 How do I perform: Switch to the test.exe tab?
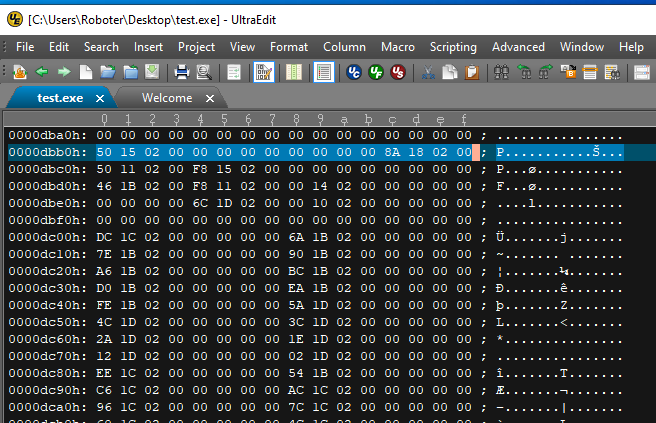(60, 98)
